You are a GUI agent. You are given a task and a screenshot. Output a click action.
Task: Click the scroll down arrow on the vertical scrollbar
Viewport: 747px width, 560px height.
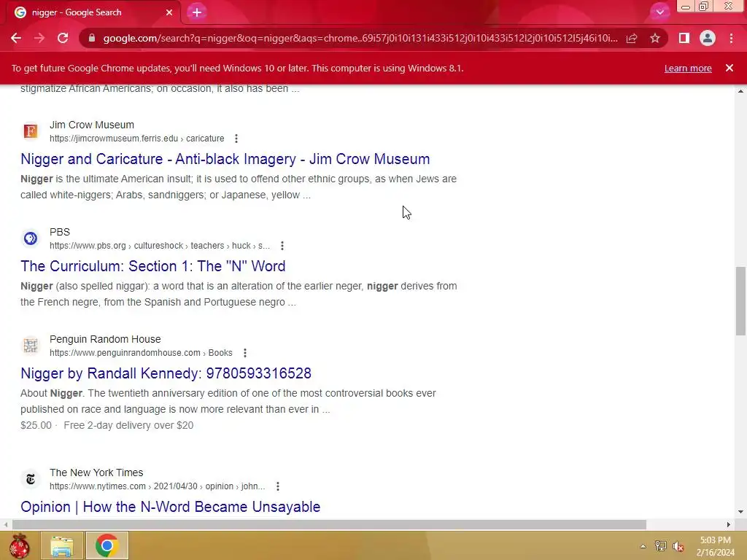(x=740, y=513)
